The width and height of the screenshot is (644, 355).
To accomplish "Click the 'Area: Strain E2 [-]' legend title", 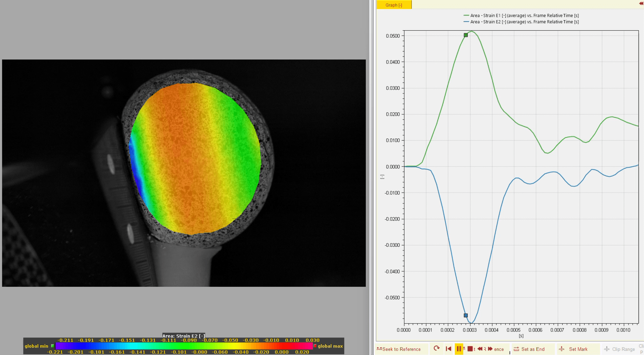I will 184,336.
